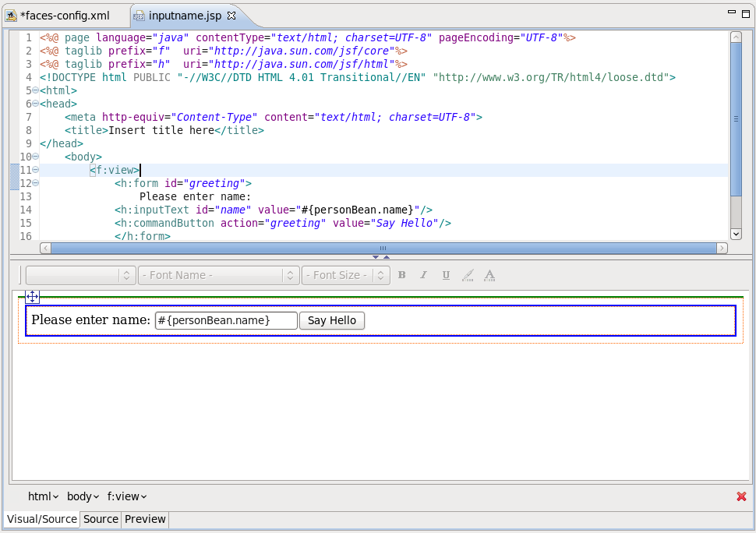756x533 pixels.
Task: Click the horizontal scrollbar thumb of source pane
Action: click(x=383, y=248)
